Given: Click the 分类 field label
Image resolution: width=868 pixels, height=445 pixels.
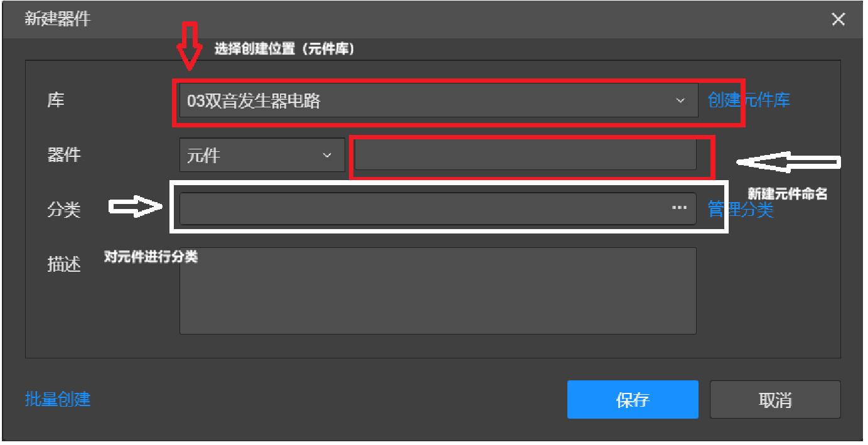Looking at the screenshot, I should tap(64, 209).
